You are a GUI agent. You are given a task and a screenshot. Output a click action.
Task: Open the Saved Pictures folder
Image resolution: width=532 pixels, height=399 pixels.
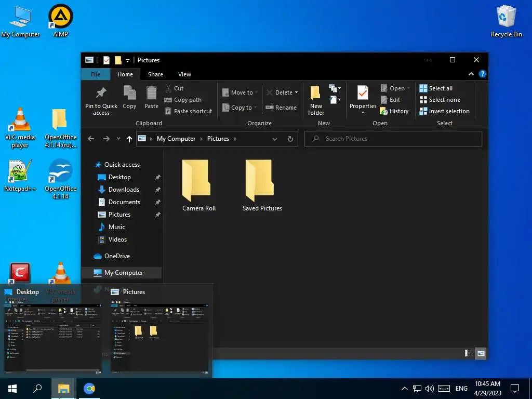(x=262, y=185)
